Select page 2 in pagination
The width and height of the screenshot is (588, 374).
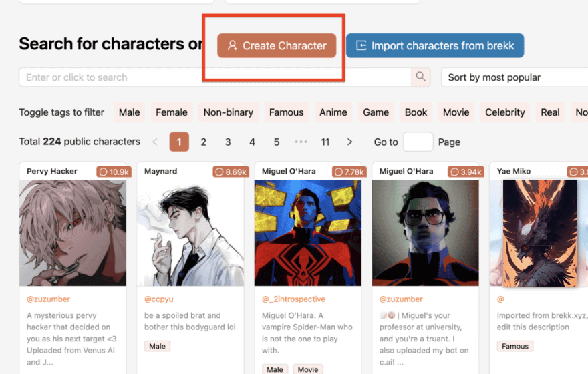pyautogui.click(x=204, y=142)
